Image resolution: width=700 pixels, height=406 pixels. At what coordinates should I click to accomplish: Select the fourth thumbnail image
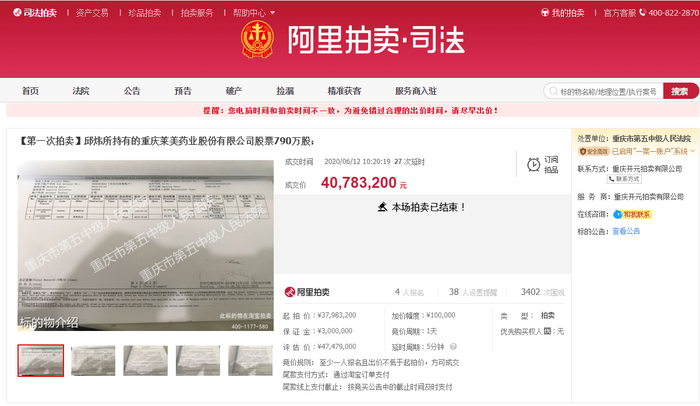point(198,360)
